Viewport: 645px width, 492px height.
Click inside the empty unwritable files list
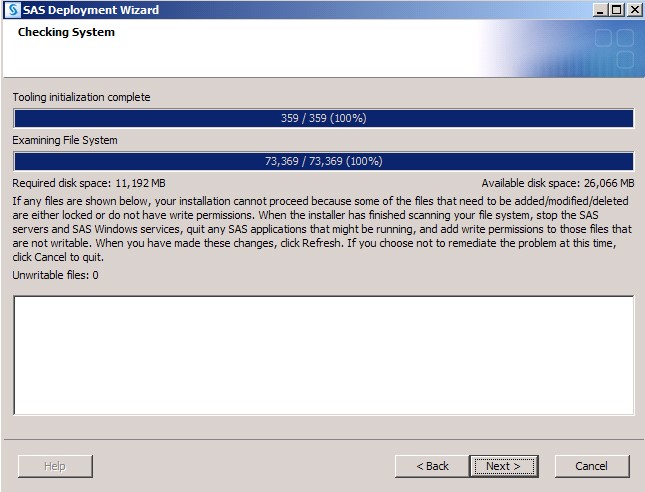click(x=323, y=355)
